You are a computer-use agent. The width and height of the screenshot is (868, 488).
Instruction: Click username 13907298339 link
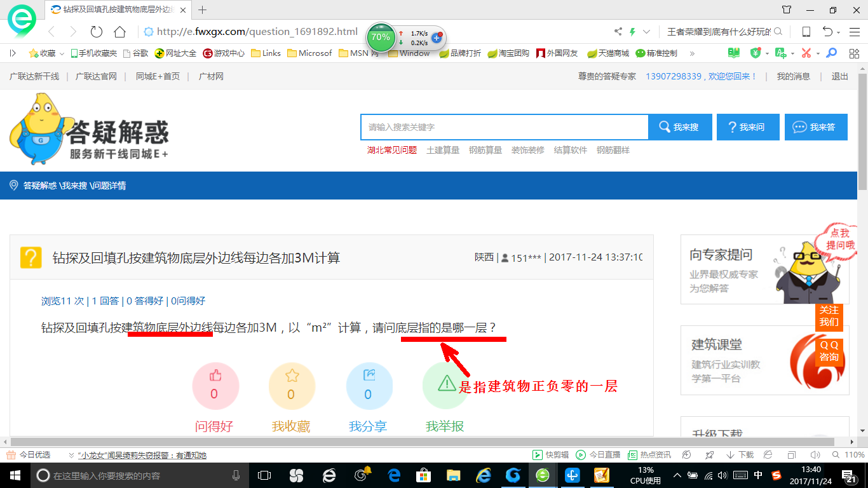673,76
